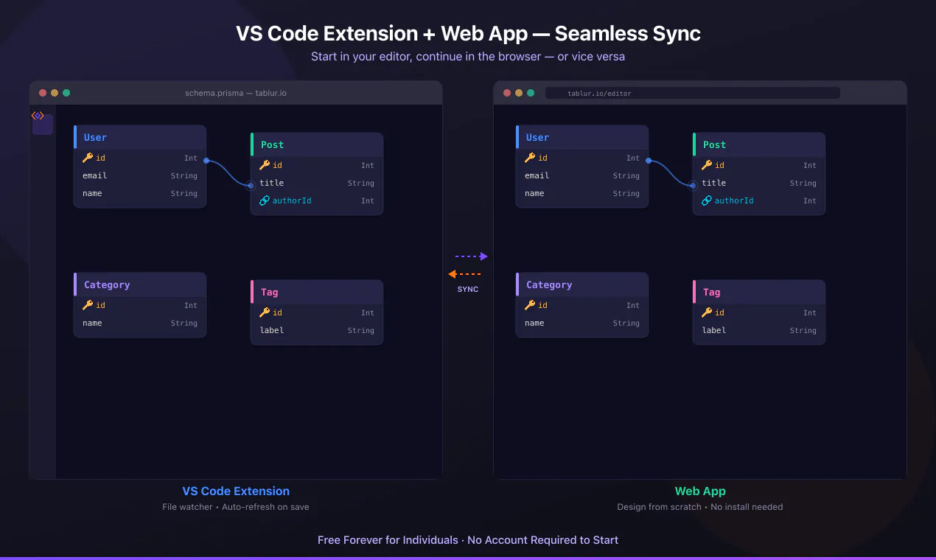Click the orange left-pointing sync arrow
The height and width of the screenshot is (560, 936).
(464, 274)
